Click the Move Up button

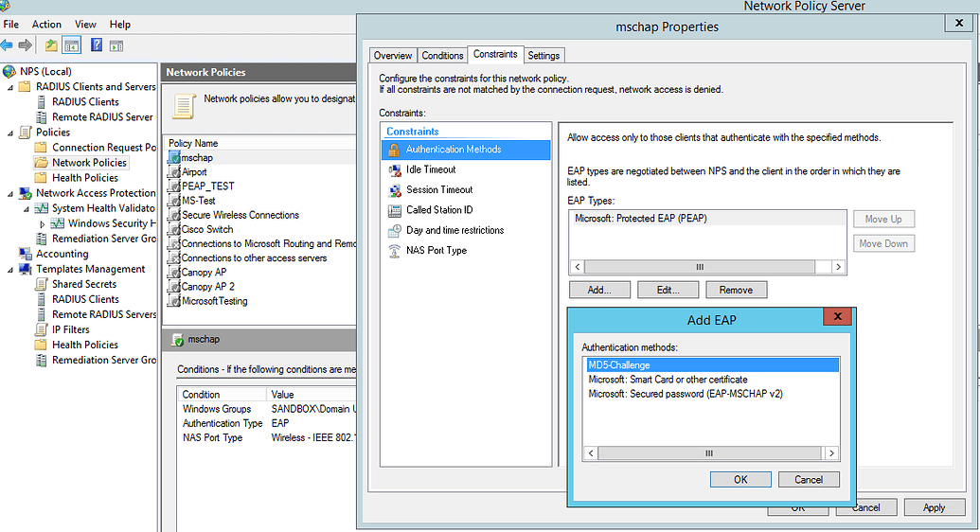(883, 219)
